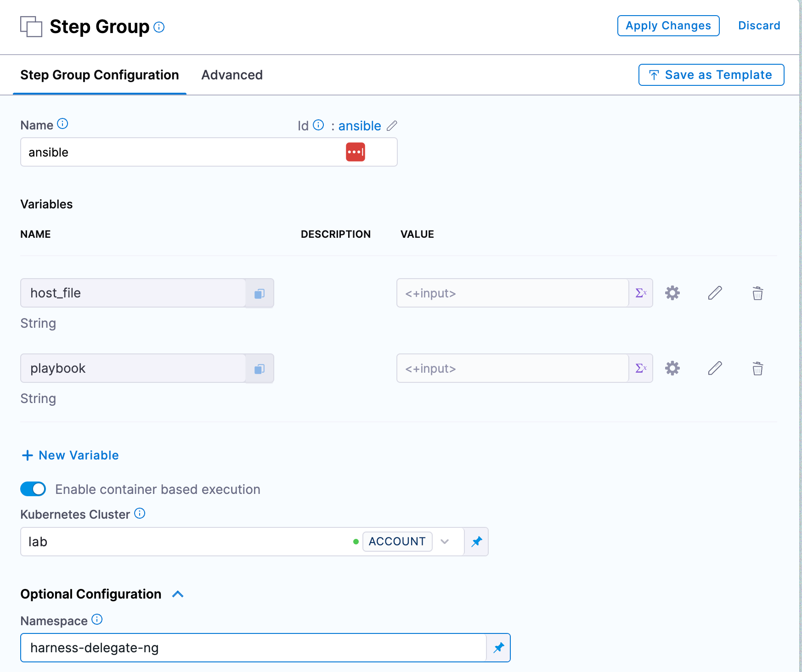Select the Step Group Configuration tab
The image size is (802, 672).
[100, 75]
